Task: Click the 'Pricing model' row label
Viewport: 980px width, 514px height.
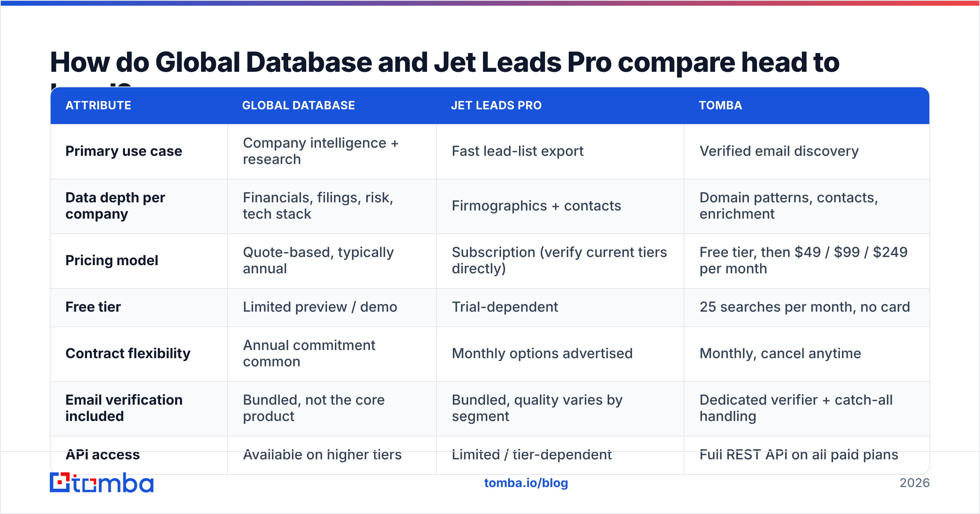Action: [112, 260]
